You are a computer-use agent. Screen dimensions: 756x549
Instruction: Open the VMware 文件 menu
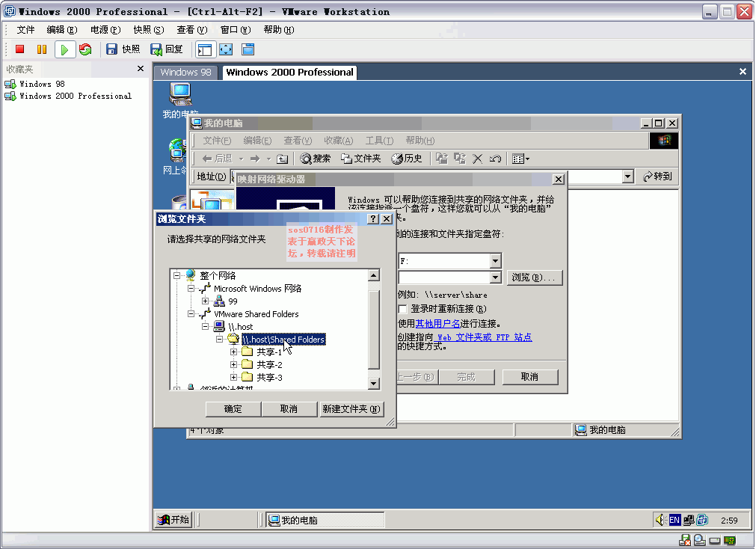point(25,30)
